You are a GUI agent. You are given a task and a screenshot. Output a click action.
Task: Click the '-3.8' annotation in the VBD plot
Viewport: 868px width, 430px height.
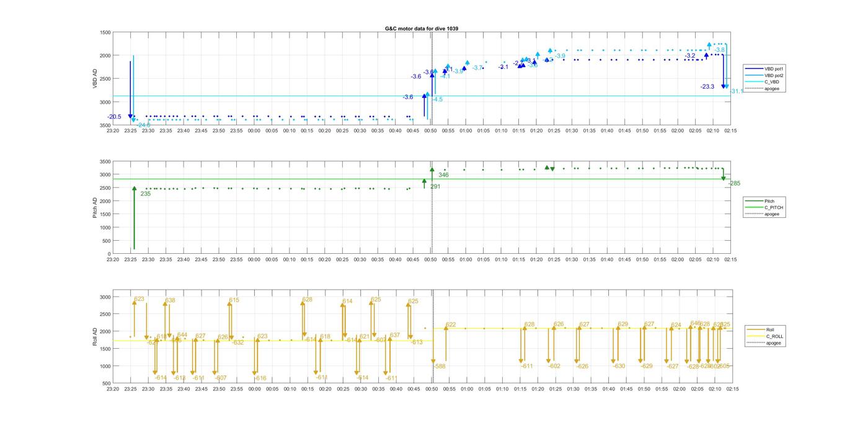point(720,50)
